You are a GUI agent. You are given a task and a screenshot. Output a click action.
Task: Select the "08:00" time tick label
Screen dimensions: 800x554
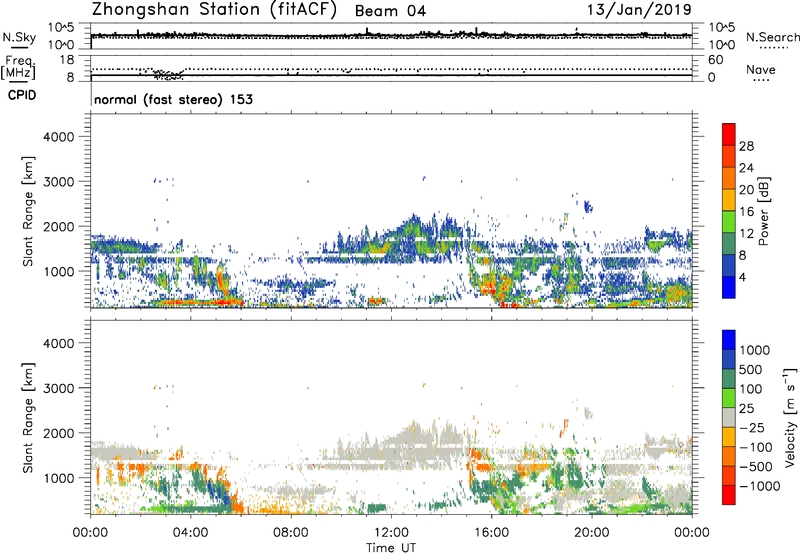[x=291, y=533]
